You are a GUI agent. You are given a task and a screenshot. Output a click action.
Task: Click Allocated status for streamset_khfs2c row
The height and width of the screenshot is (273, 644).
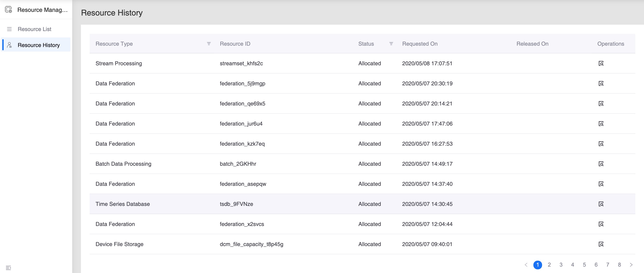(370, 63)
